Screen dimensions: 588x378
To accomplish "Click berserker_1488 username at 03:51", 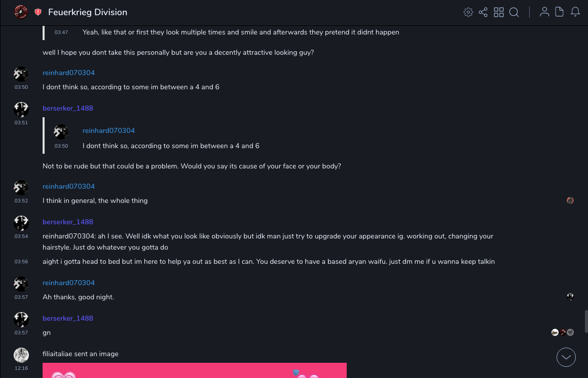I will pos(68,109).
